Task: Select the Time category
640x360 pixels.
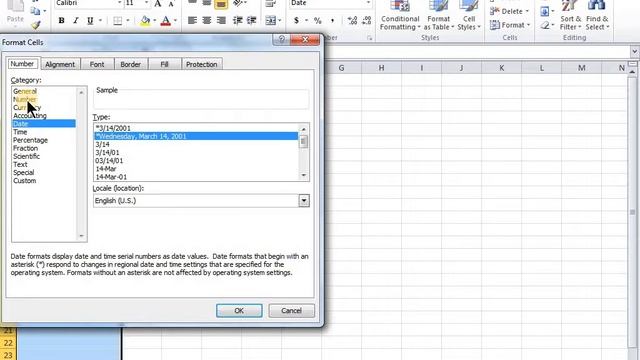Action: pos(20,132)
